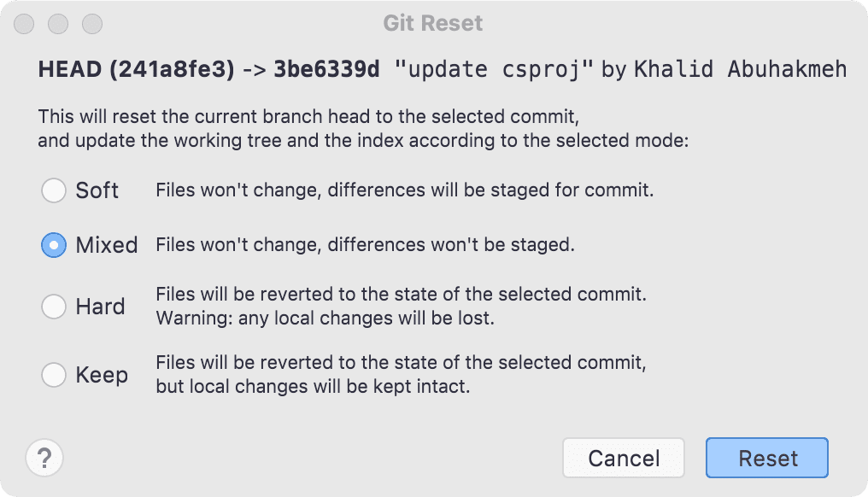Click author name Khalid Abuhakmeh
This screenshot has height=497, width=868.
coord(740,69)
